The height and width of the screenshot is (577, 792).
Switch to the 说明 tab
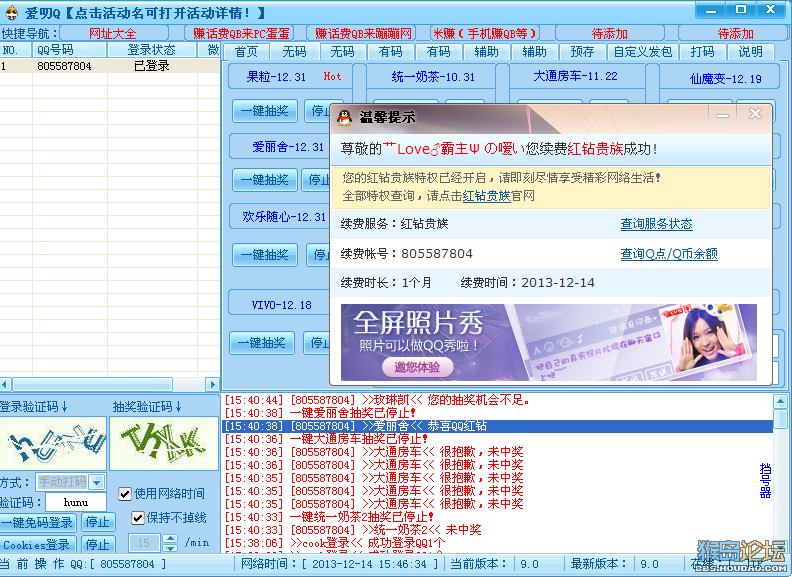pos(751,52)
